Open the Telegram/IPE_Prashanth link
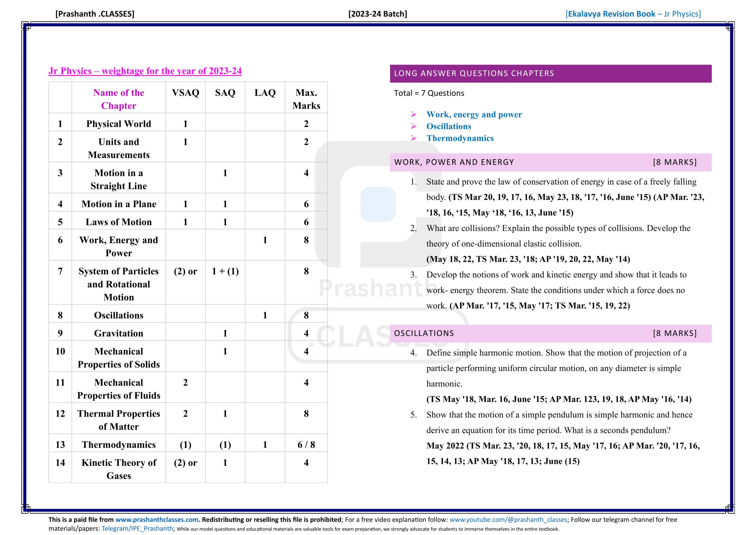This screenshot has height=535, width=756. click(x=137, y=529)
